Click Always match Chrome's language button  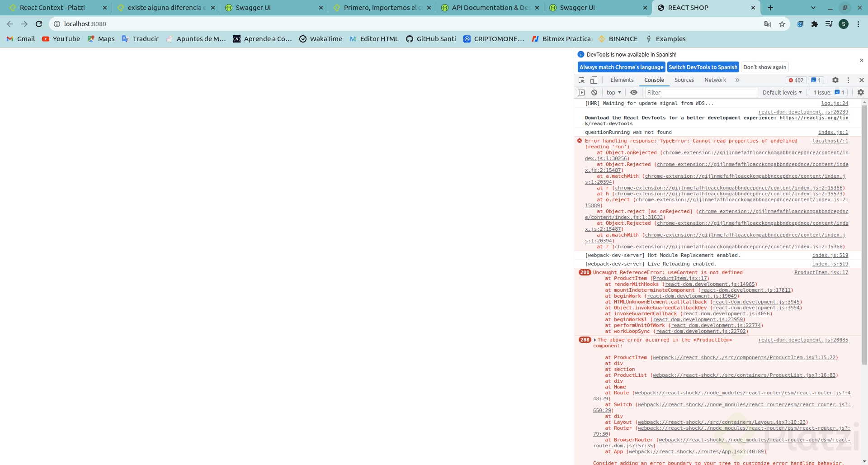tap(621, 67)
